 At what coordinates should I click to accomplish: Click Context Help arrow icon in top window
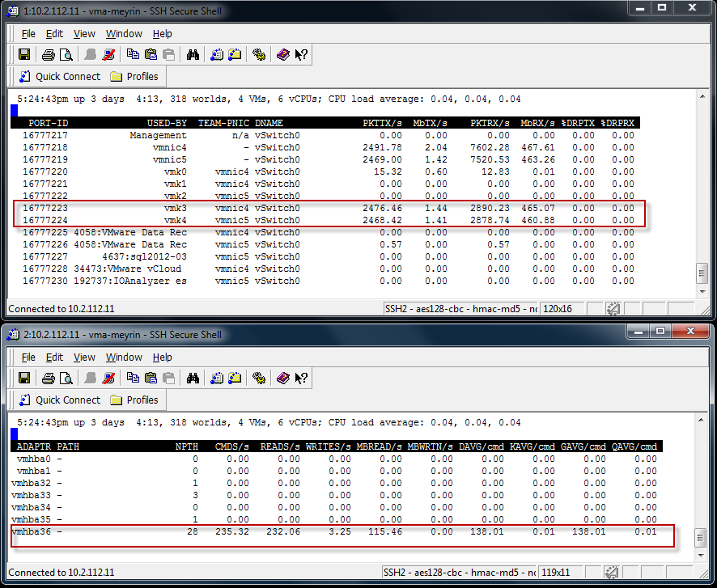pyautogui.click(x=301, y=55)
